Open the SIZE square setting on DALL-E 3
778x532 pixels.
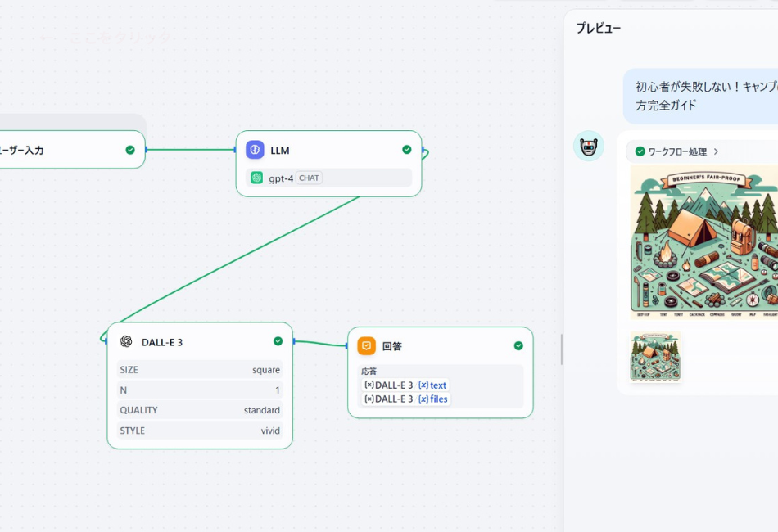(x=199, y=370)
